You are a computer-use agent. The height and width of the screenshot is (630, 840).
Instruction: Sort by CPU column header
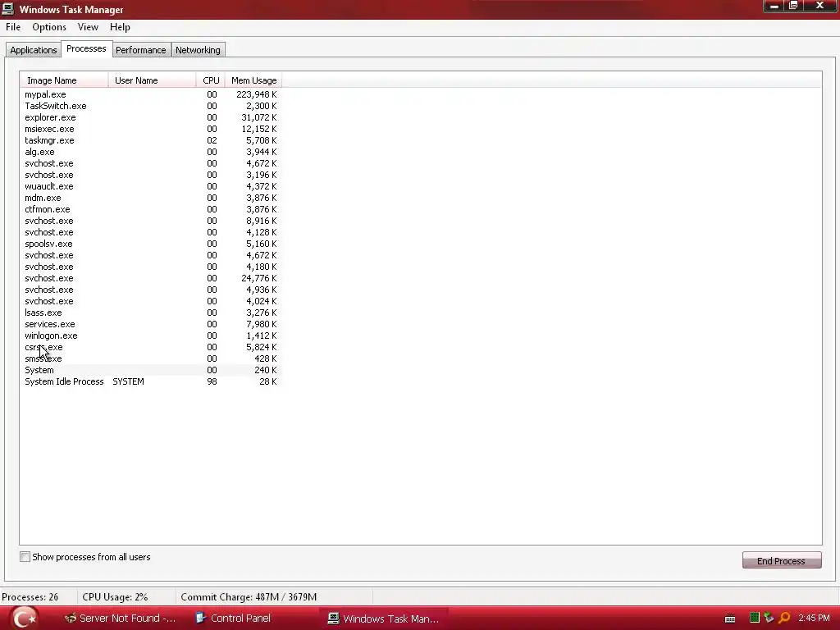211,80
